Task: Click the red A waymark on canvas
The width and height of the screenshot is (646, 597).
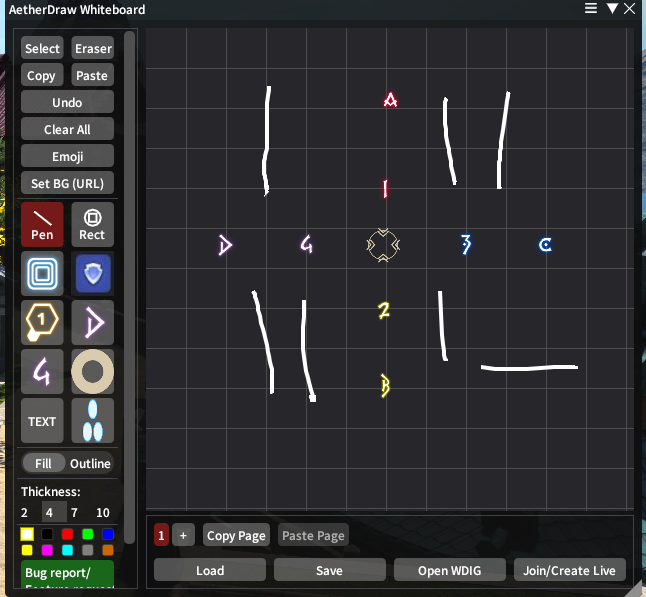Action: (390, 100)
